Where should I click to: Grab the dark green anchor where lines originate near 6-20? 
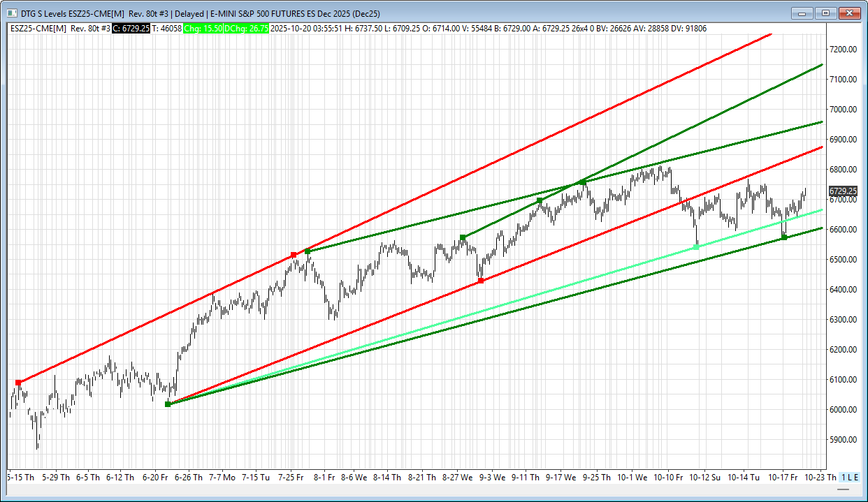168,404
